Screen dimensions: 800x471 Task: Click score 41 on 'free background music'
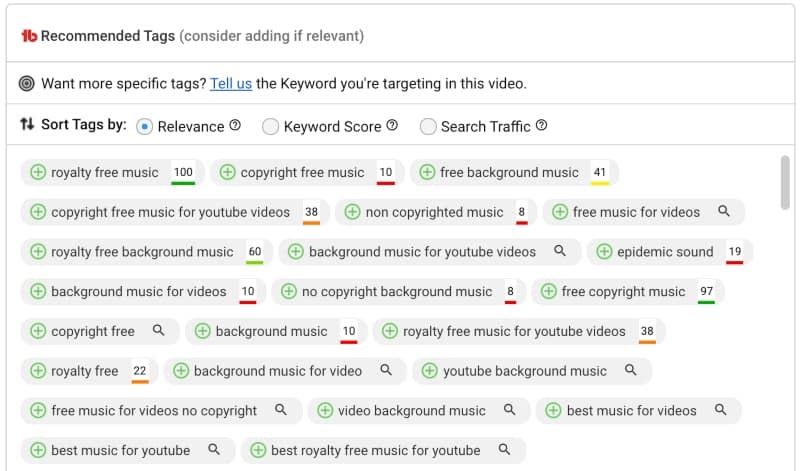click(x=599, y=173)
